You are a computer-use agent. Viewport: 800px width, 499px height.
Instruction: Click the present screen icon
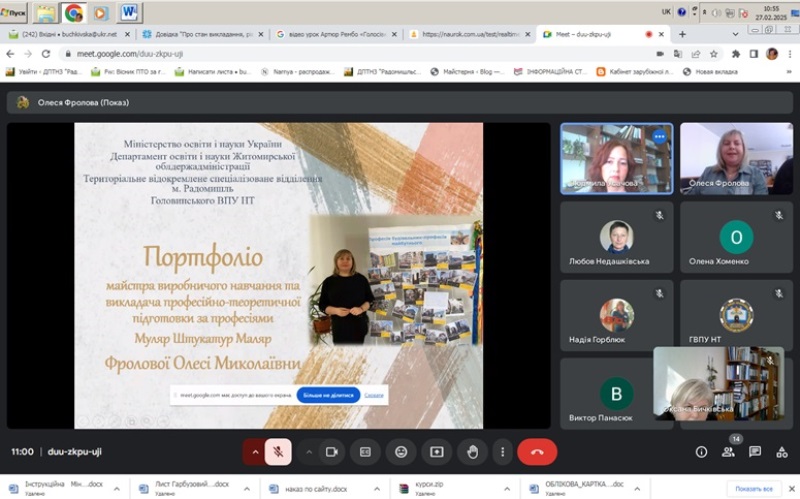point(437,452)
